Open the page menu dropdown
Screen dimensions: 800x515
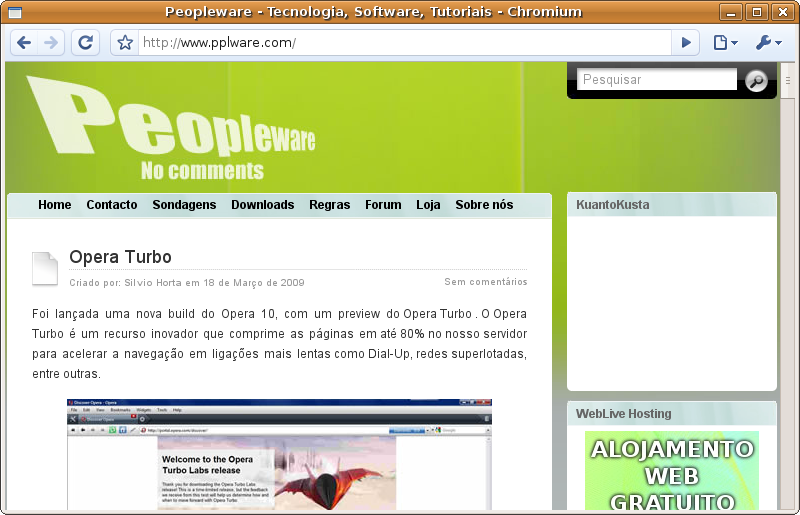click(725, 42)
